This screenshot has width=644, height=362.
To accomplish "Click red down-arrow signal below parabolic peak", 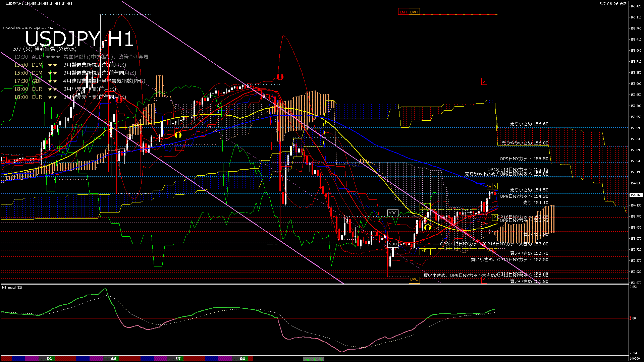I will (280, 77).
